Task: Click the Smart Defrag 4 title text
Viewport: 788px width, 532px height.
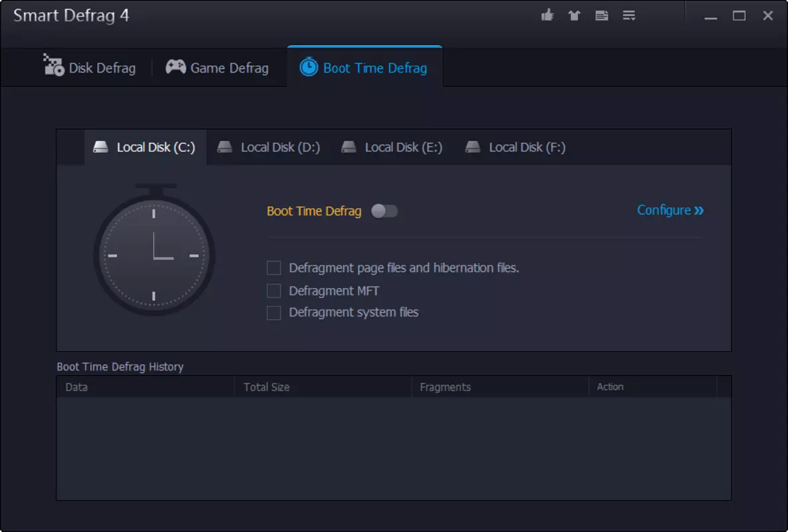Action: (71, 15)
